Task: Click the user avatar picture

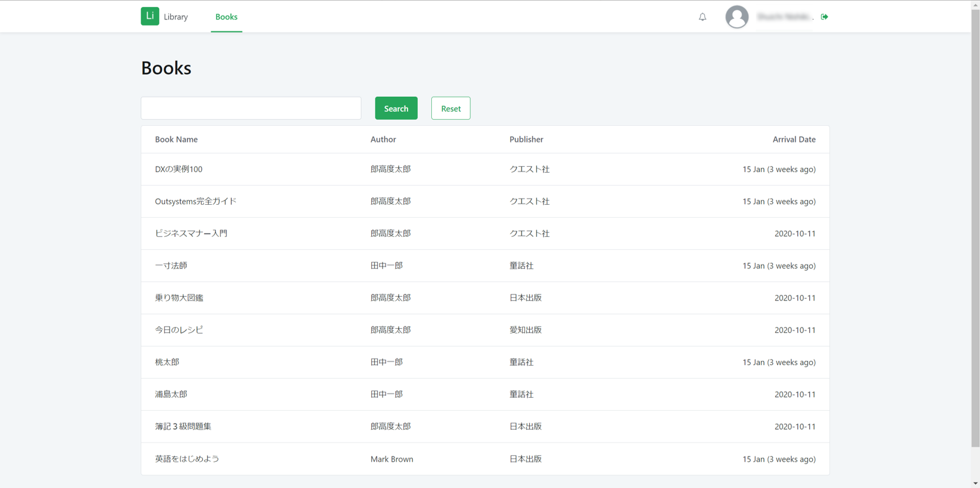Action: point(737,17)
